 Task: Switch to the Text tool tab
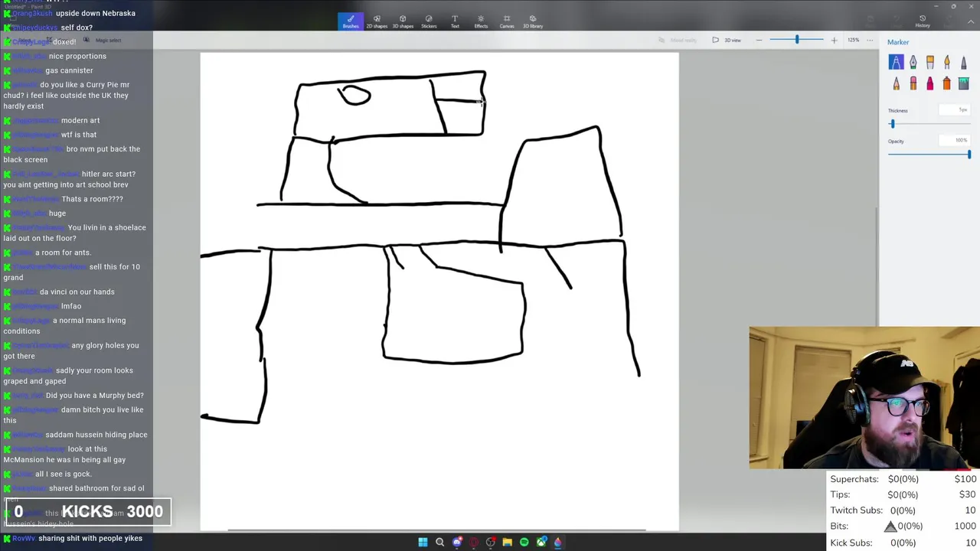point(455,21)
